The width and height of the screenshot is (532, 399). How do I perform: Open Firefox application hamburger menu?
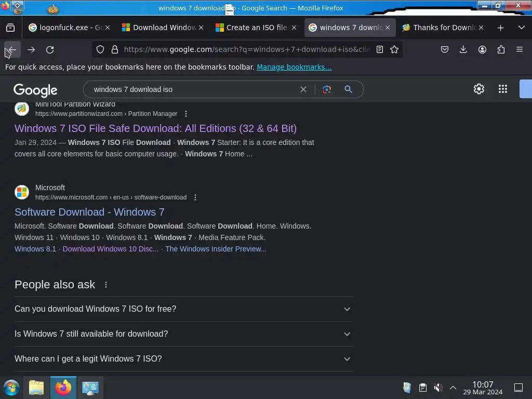520,49
